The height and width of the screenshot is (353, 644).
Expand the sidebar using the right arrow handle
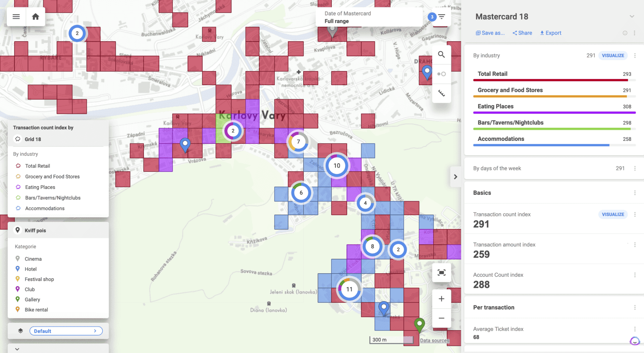tap(455, 177)
